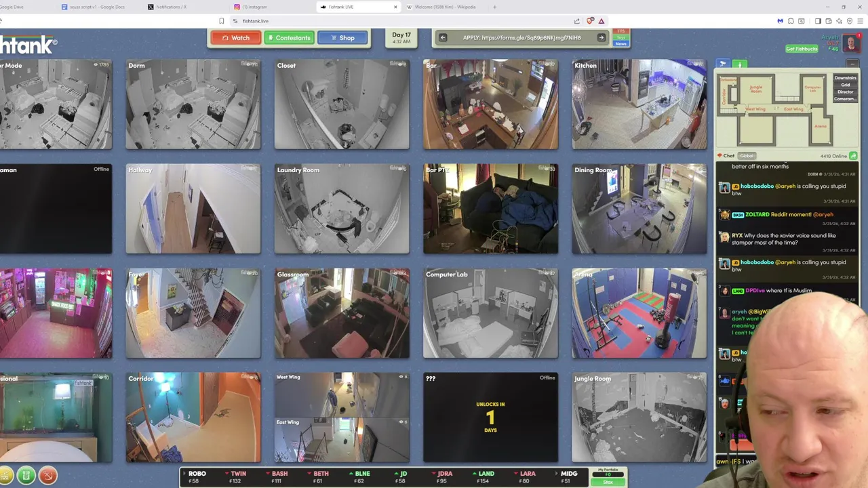868x488 pixels.
Task: Click the LAND stock ticker
Action: 485,477
